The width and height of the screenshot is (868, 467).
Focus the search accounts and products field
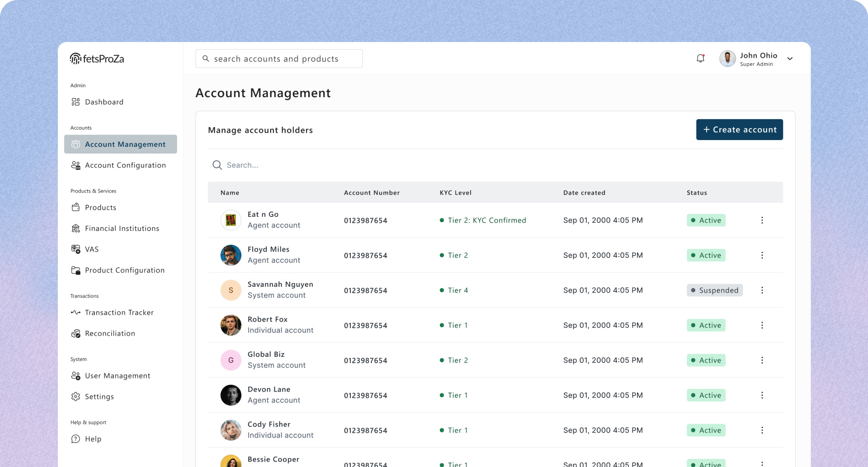tap(279, 59)
